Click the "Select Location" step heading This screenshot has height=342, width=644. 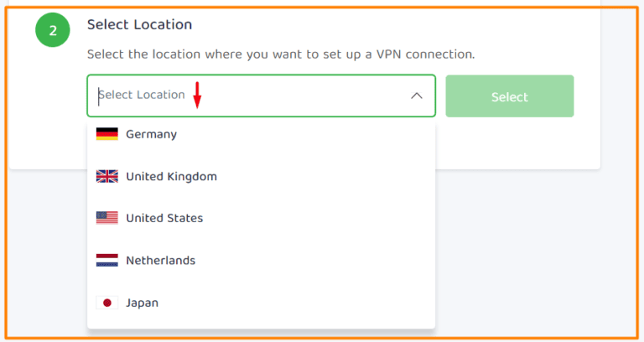(x=139, y=25)
